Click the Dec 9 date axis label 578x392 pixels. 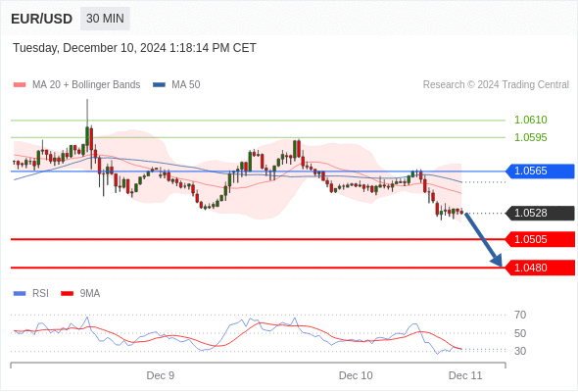[161, 375]
